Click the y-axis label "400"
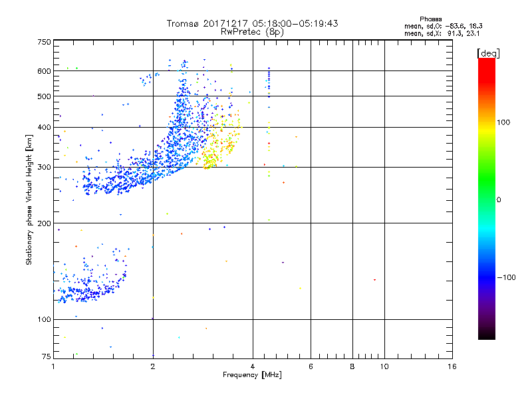The image size is (532, 399). pyautogui.click(x=44, y=128)
